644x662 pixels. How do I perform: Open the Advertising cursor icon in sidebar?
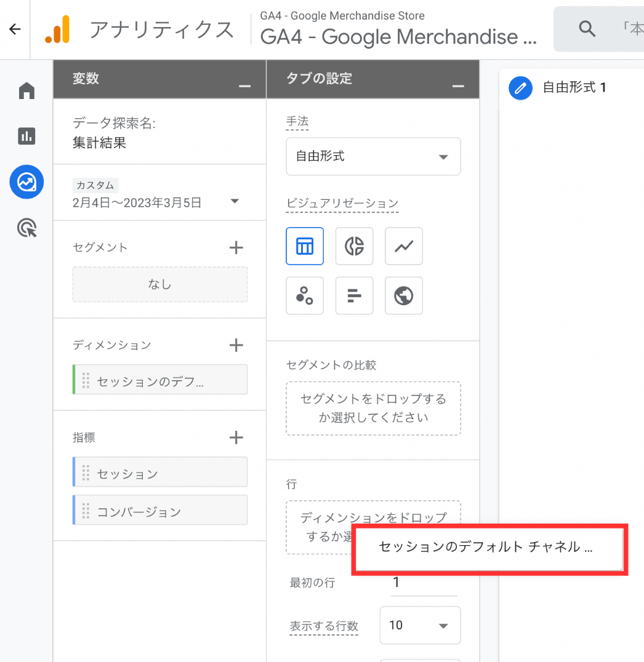click(26, 228)
